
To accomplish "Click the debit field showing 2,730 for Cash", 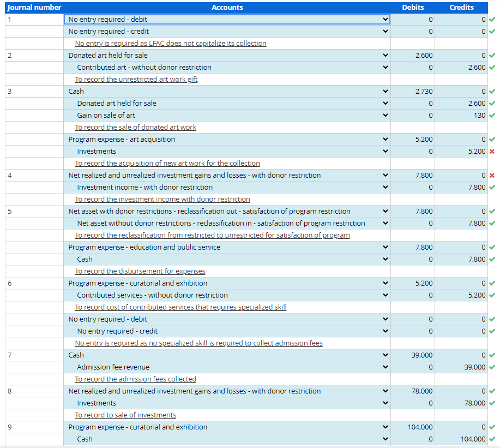I will pos(413,92).
